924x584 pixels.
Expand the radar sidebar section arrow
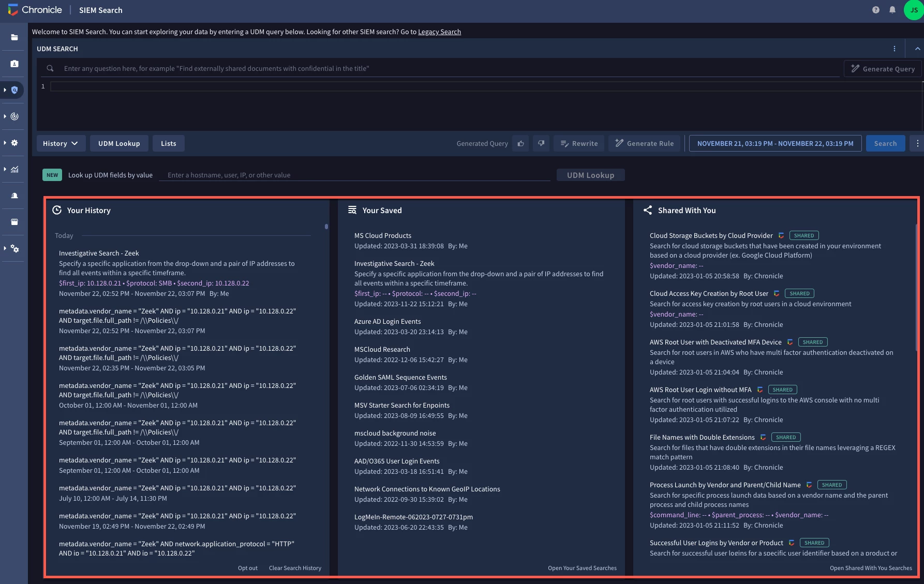[5, 116]
